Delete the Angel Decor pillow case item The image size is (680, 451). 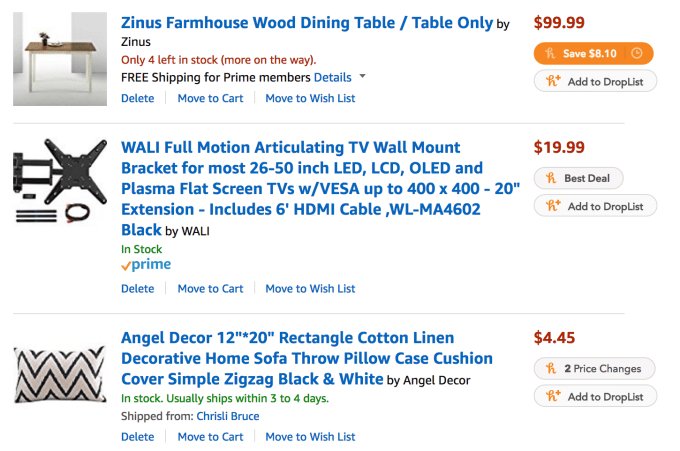point(138,436)
